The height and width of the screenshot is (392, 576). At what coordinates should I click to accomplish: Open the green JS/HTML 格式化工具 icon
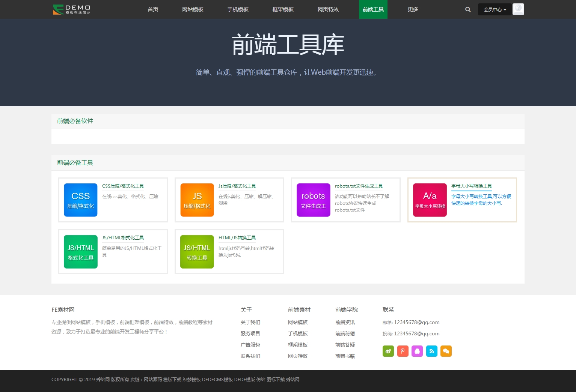81,252
